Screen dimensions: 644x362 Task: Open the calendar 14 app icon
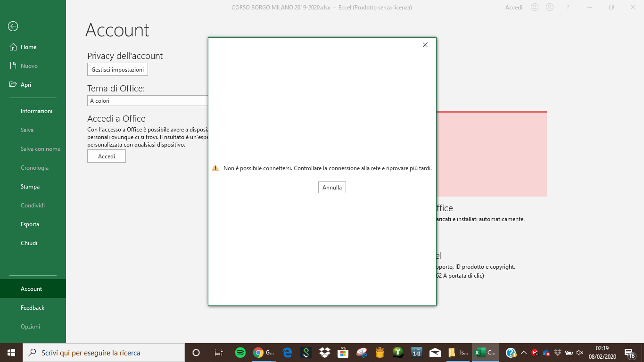pos(417,353)
